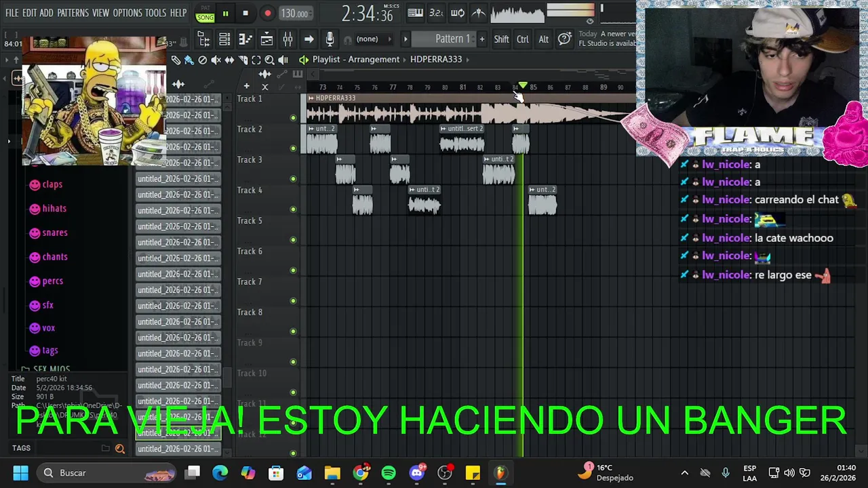Mute Track 2 with its green LED
This screenshot has width=868, height=488.
point(293,148)
